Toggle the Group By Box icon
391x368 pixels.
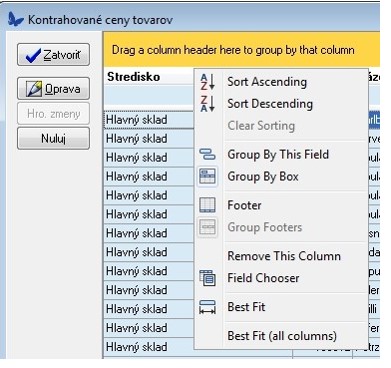point(207,176)
